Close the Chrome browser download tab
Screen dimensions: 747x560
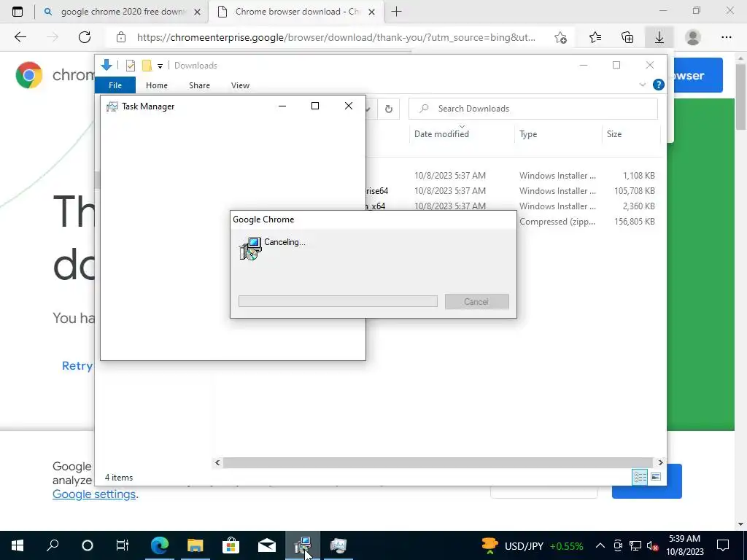click(371, 12)
